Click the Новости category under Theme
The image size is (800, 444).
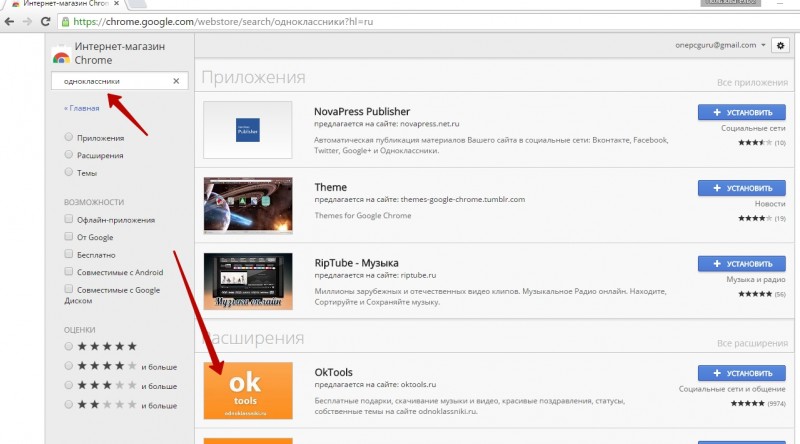coord(770,204)
